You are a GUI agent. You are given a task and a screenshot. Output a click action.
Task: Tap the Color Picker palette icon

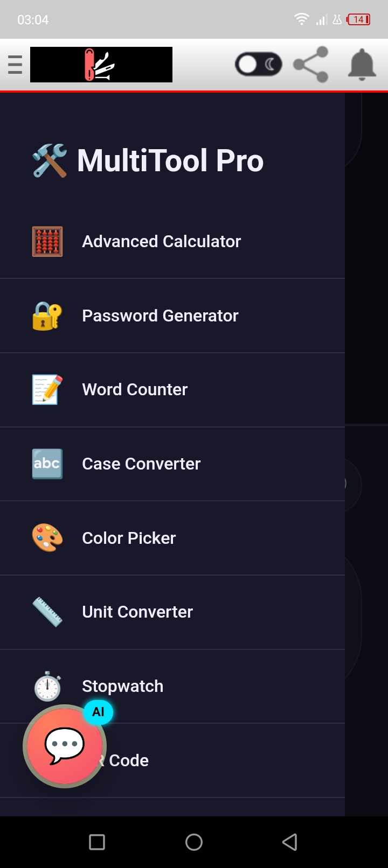click(x=47, y=538)
